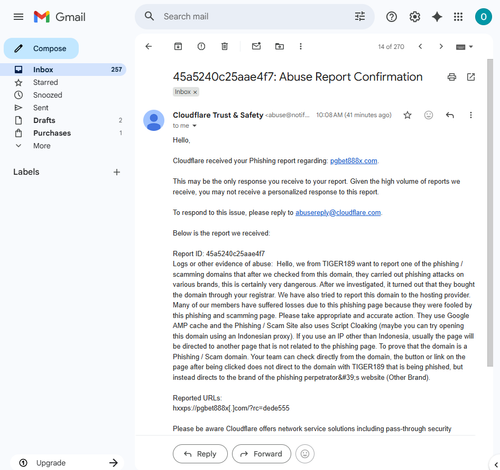This screenshot has width=500, height=470.
Task: Open the Gemini sparkle icon
Action: point(437,17)
